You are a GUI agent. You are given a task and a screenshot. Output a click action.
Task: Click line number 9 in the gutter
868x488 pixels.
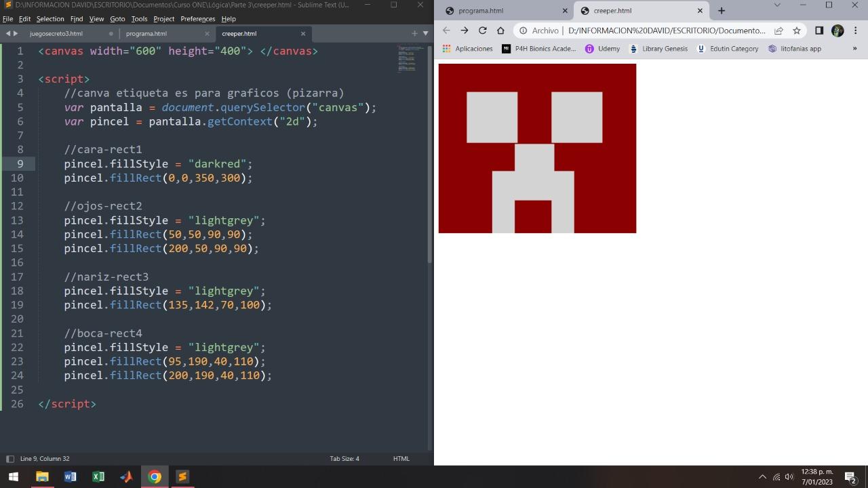point(20,163)
